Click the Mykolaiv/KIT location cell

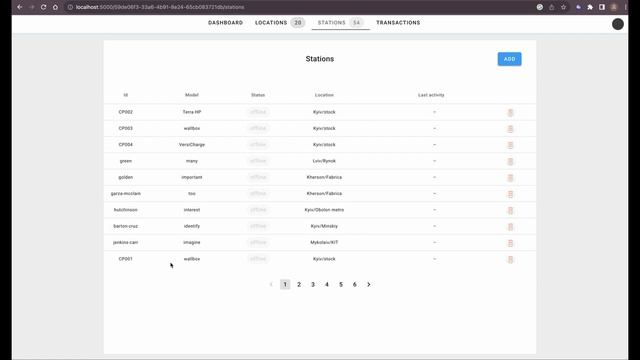coord(324,242)
